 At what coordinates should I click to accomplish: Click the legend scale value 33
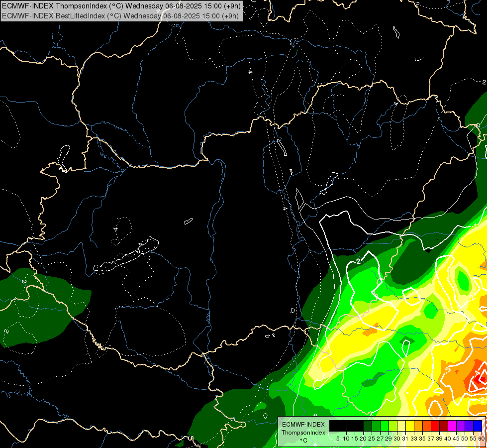[414, 439]
